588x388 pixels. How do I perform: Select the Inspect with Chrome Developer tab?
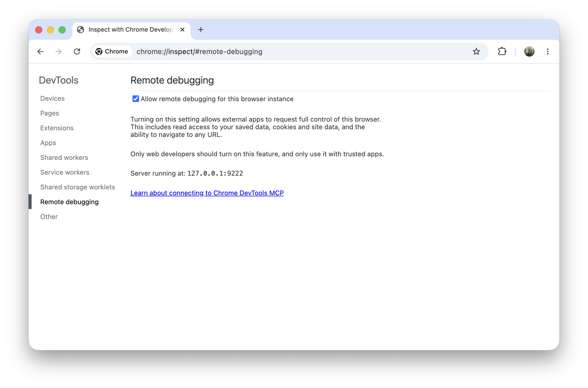[131, 30]
